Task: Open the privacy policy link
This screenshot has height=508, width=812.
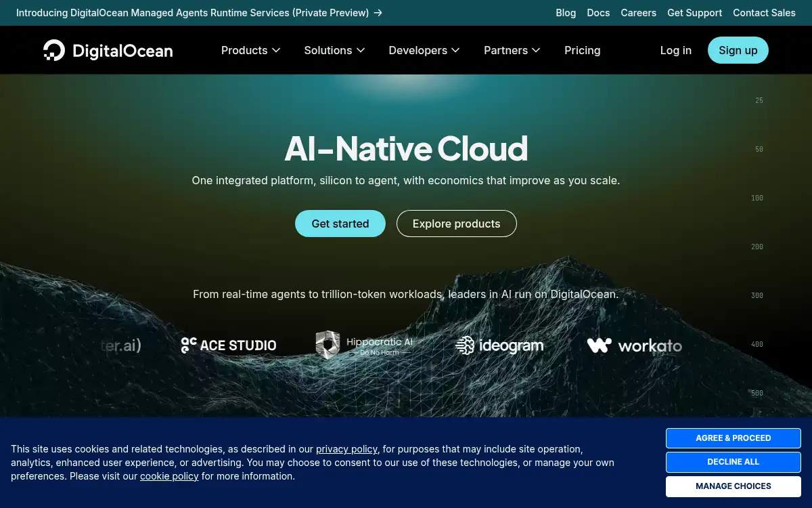Action: (346, 449)
